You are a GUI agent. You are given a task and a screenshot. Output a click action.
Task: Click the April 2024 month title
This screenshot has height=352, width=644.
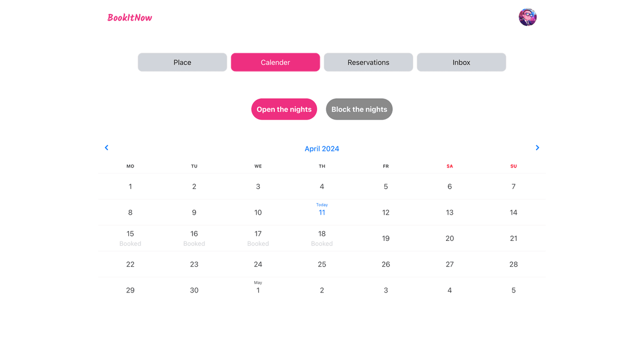pyautogui.click(x=322, y=149)
